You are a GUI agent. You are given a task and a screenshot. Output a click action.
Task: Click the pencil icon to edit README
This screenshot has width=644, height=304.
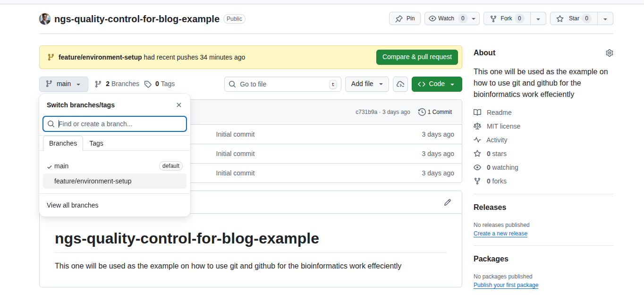pyautogui.click(x=447, y=202)
